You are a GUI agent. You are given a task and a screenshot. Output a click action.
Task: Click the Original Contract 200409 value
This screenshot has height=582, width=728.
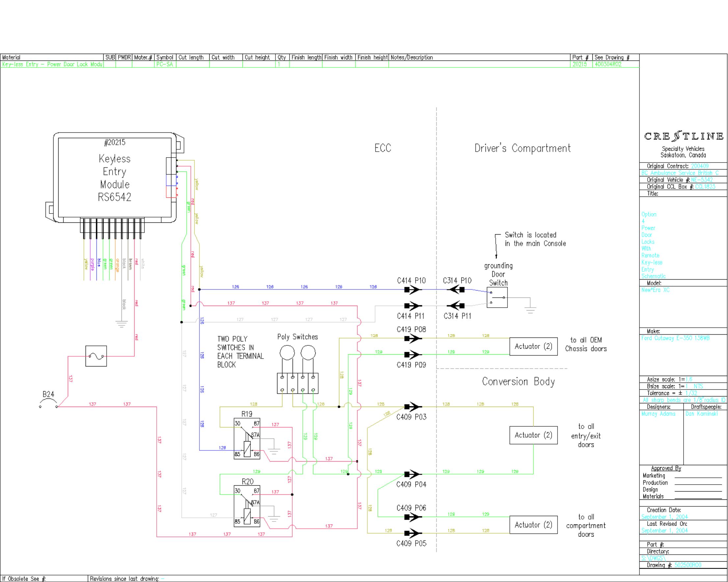700,166
